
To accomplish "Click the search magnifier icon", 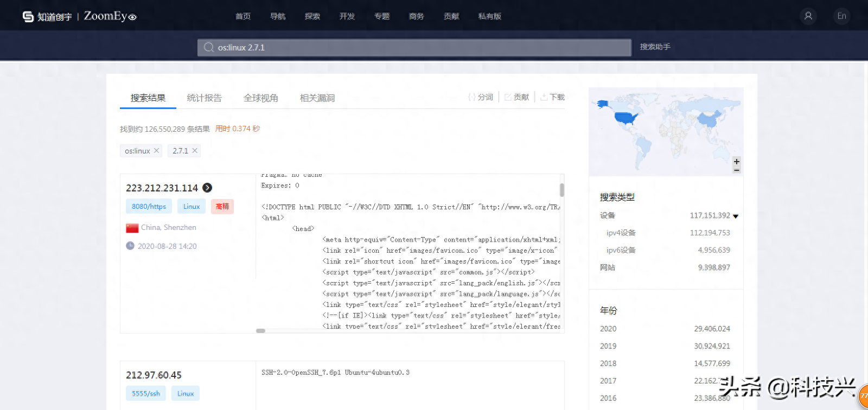I will [x=209, y=48].
